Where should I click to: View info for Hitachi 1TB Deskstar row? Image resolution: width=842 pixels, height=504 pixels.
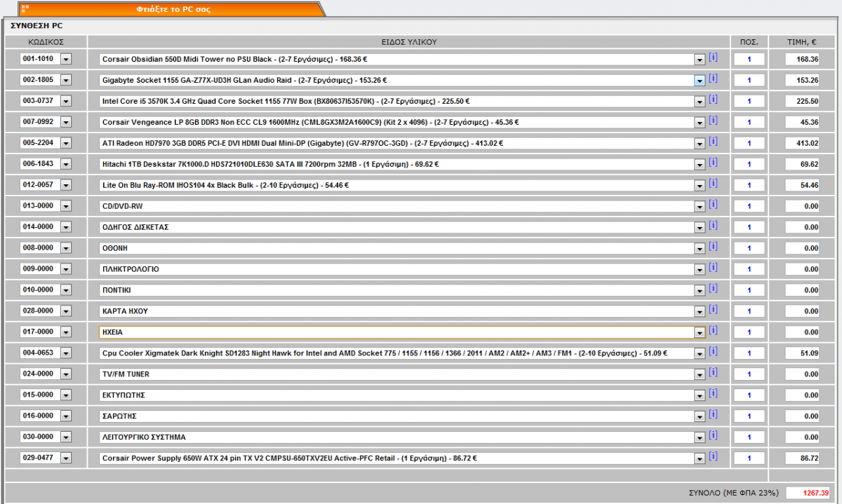[x=713, y=163]
